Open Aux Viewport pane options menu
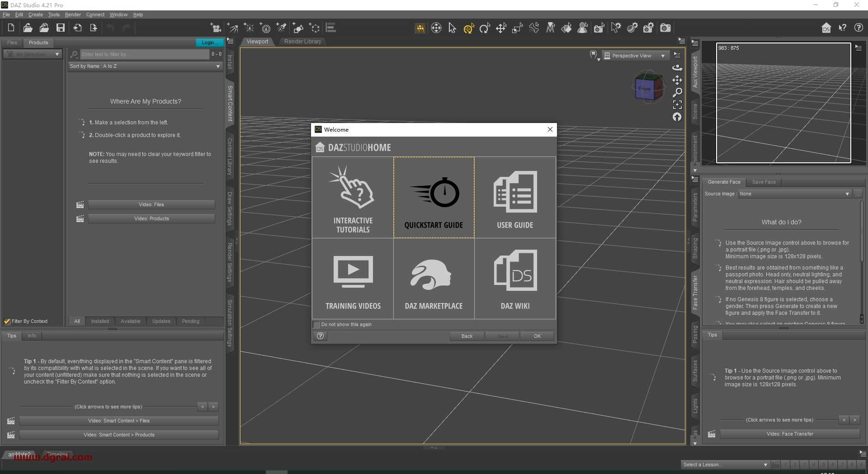Image resolution: width=868 pixels, height=474 pixels. pyautogui.click(x=695, y=43)
